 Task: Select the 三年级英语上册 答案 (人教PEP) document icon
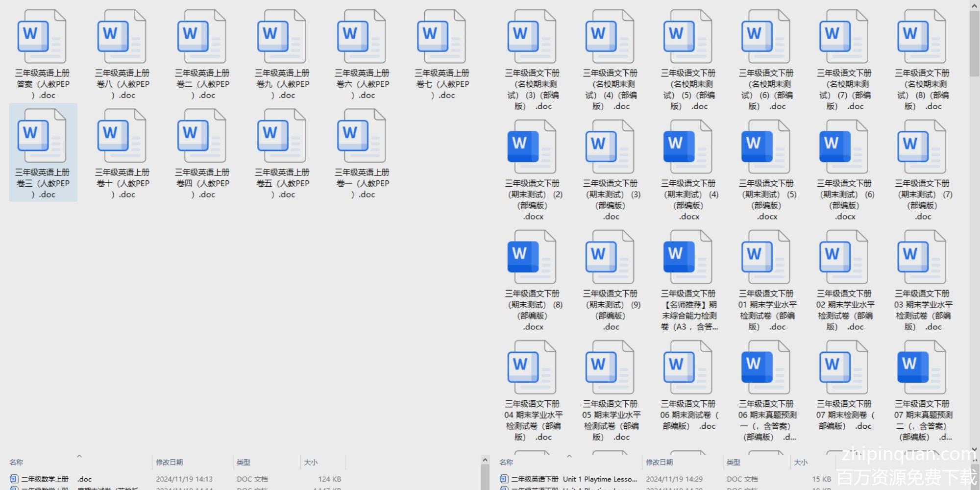(42, 36)
